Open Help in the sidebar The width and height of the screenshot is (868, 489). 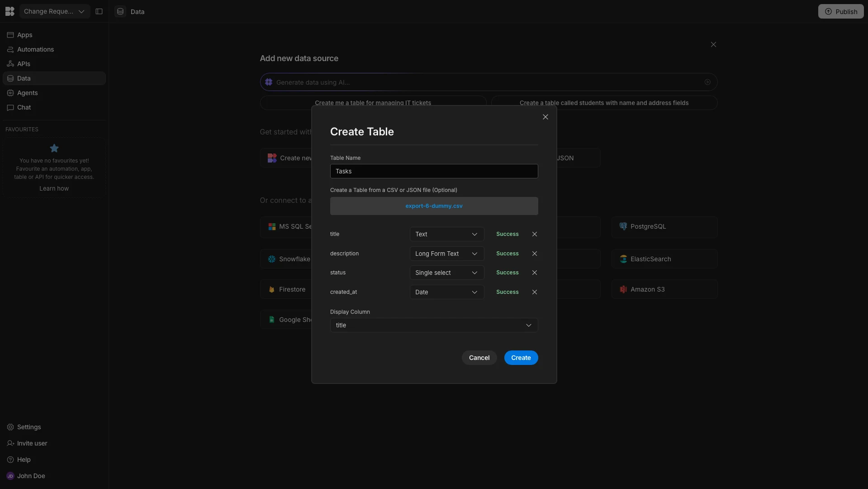click(x=54, y=460)
